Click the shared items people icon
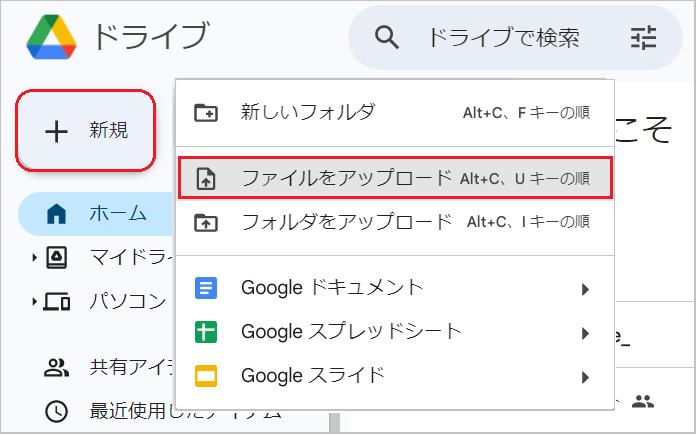This screenshot has width=697, height=435. point(56,367)
